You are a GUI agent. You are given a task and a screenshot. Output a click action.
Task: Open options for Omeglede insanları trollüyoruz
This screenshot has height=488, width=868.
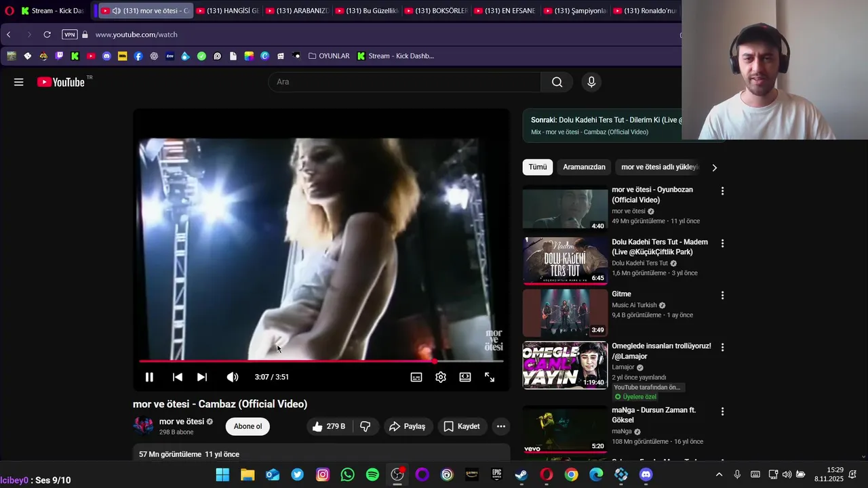tap(722, 347)
